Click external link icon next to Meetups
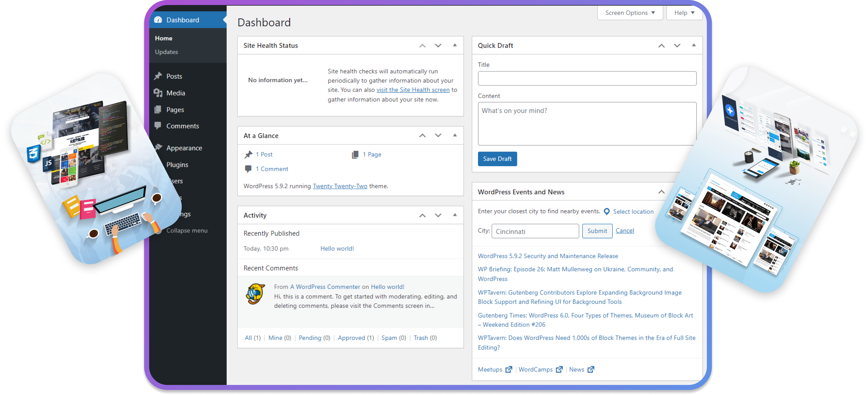The width and height of the screenshot is (868, 395). (x=508, y=370)
